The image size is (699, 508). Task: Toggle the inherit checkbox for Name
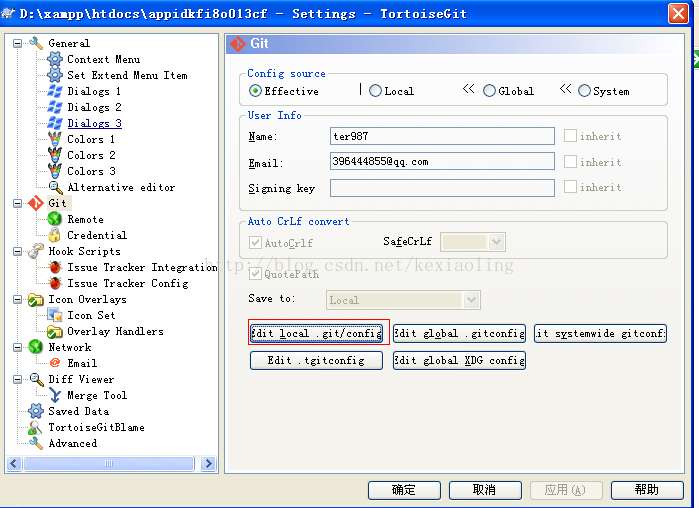pyautogui.click(x=570, y=135)
